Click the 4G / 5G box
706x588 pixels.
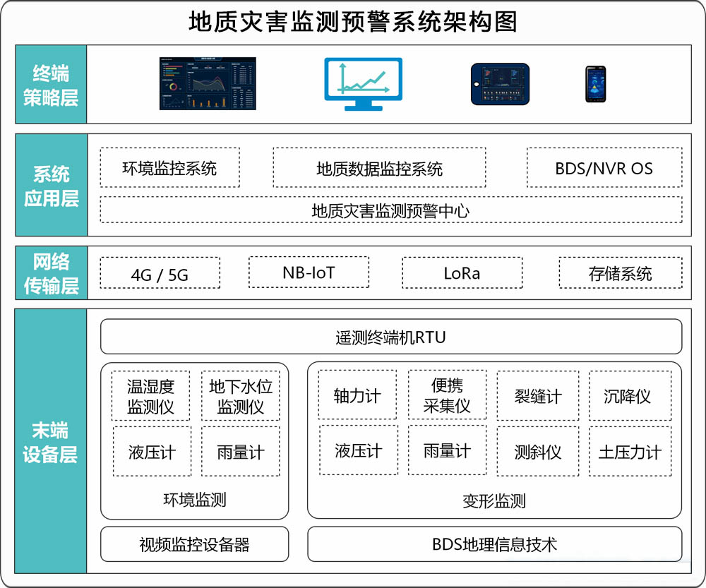(160, 273)
